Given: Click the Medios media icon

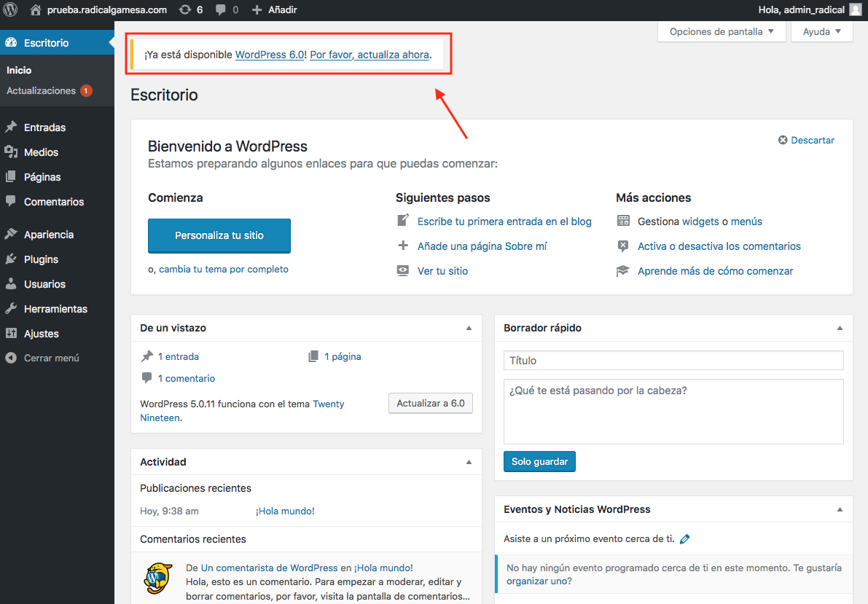Looking at the screenshot, I should (10, 152).
